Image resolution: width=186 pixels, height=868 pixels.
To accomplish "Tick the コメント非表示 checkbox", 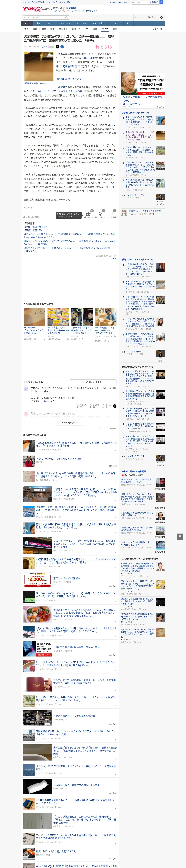I will [x=102, y=429].
